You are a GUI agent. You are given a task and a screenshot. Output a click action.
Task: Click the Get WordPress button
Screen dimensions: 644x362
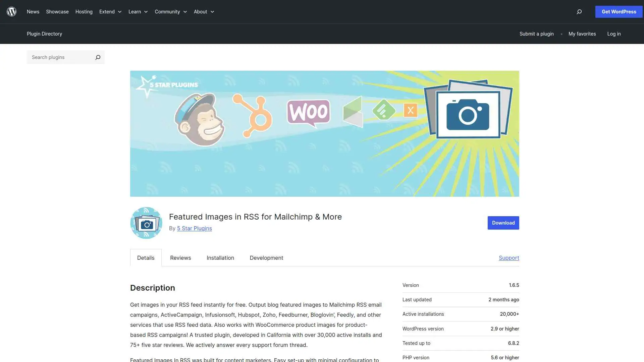[x=619, y=11]
